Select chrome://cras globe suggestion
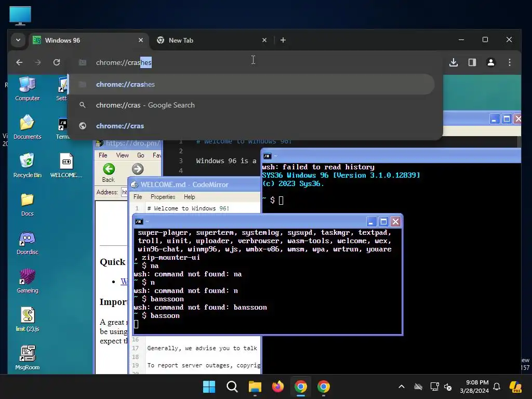 (252, 126)
